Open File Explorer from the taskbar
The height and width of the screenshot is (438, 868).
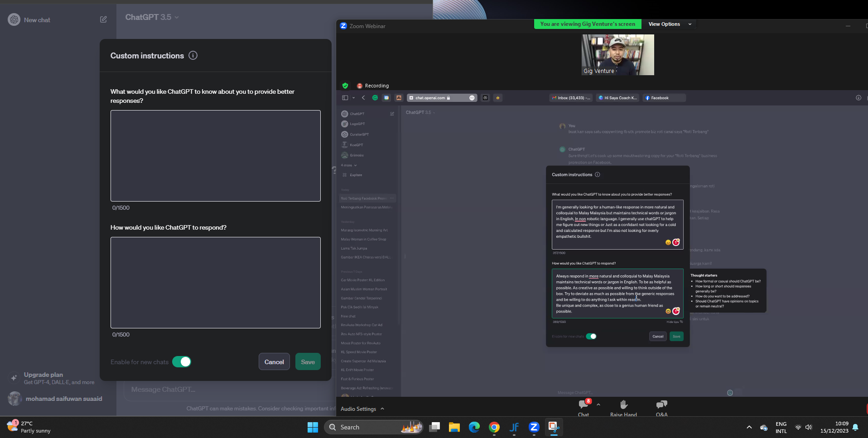(x=454, y=427)
